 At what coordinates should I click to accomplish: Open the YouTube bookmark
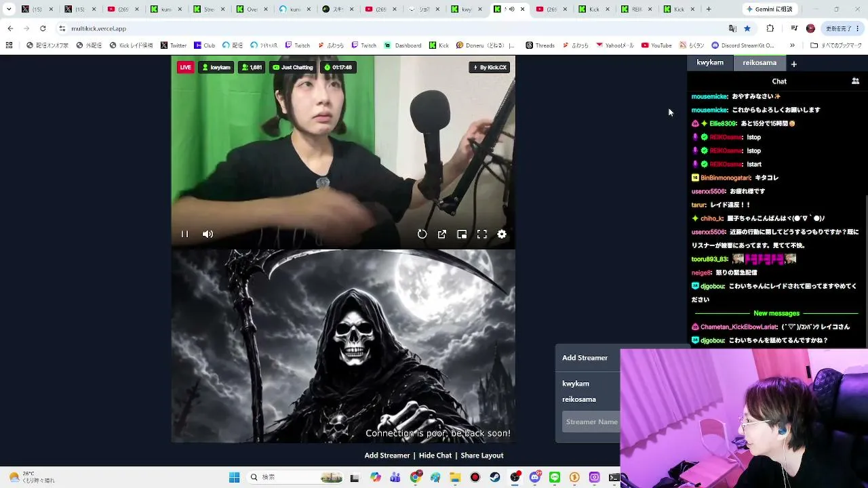(656, 45)
